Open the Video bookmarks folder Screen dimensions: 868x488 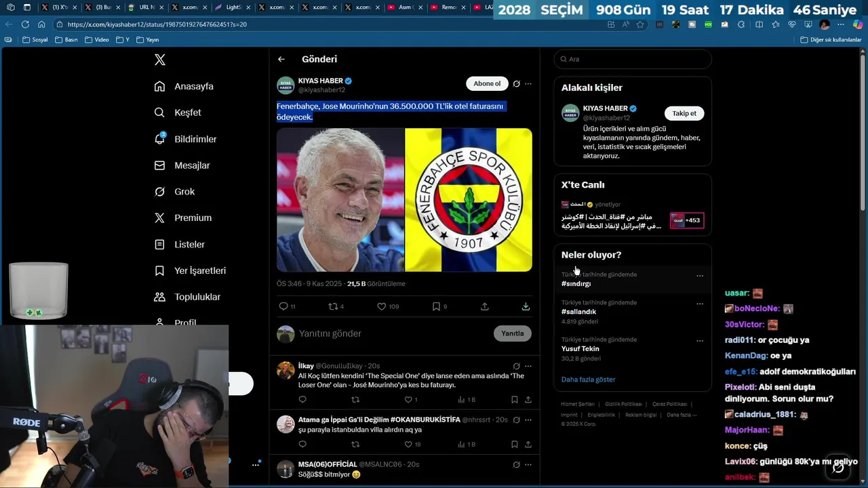click(97, 40)
